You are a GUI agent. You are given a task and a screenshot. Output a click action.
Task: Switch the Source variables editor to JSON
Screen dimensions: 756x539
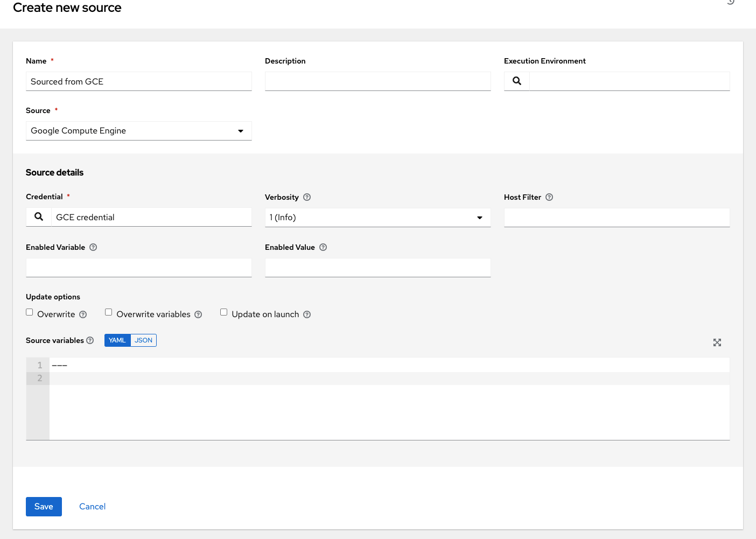pyautogui.click(x=143, y=340)
